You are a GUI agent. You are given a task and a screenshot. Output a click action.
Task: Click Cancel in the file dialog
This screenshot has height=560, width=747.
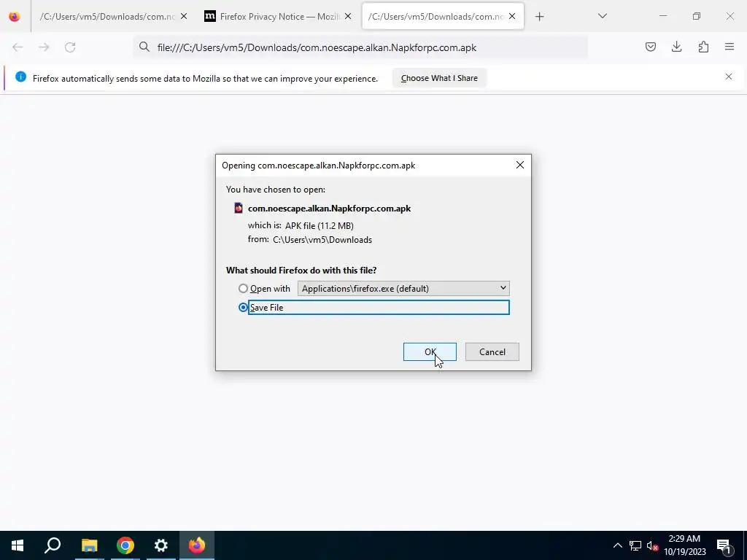[x=492, y=352]
